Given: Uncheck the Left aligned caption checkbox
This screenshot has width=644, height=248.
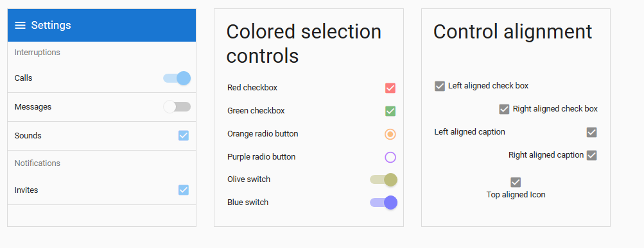Looking at the screenshot, I should pos(591,133).
